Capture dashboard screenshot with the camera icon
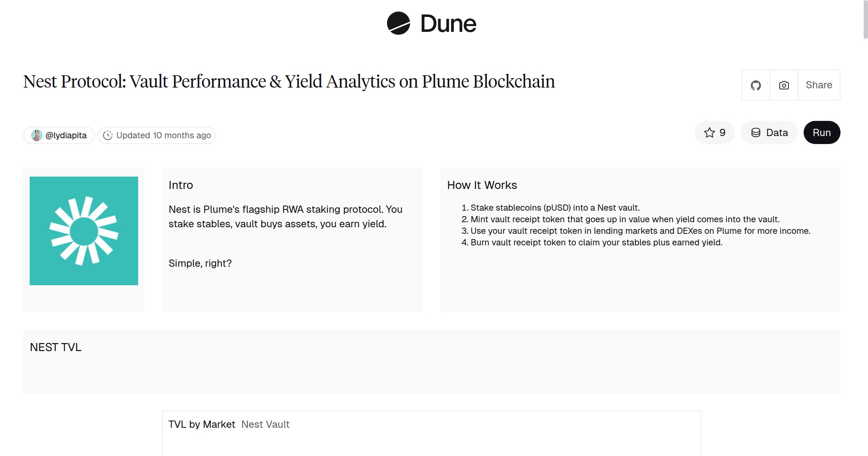Screen dimensions: 868x456 pos(783,85)
